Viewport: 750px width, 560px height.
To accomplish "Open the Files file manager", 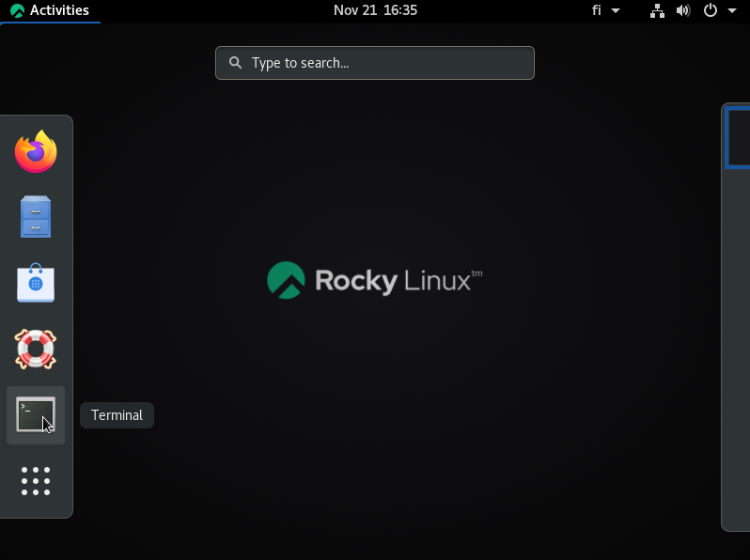I will (x=36, y=217).
